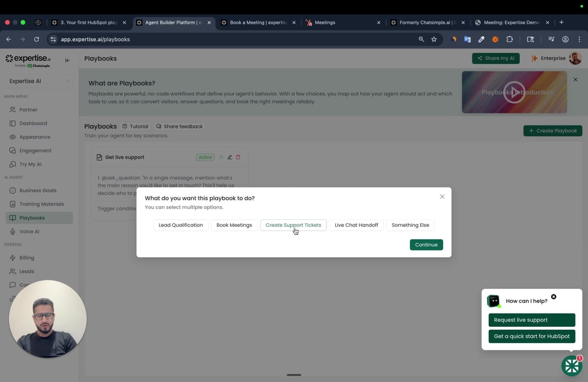This screenshot has height=382, width=588.
Task: Open the chat widget launcher icon
Action: (572, 366)
